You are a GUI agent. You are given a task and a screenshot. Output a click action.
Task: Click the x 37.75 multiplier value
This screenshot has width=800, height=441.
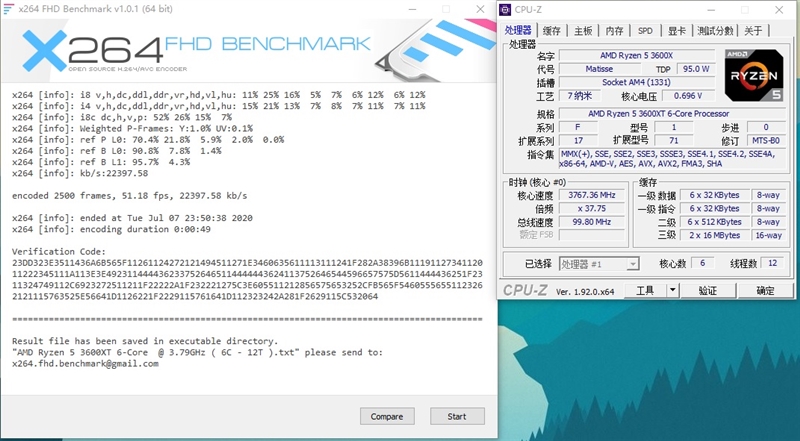[x=592, y=208]
